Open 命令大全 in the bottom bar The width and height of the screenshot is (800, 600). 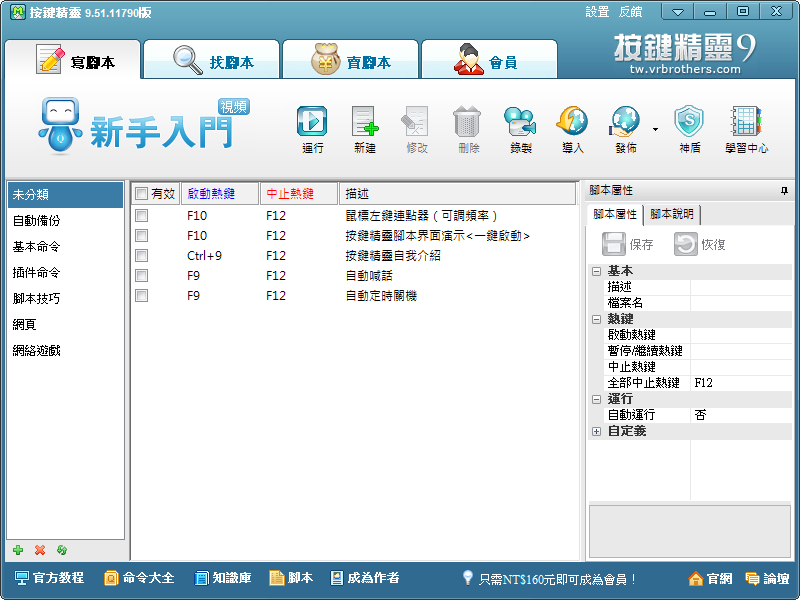point(139,578)
